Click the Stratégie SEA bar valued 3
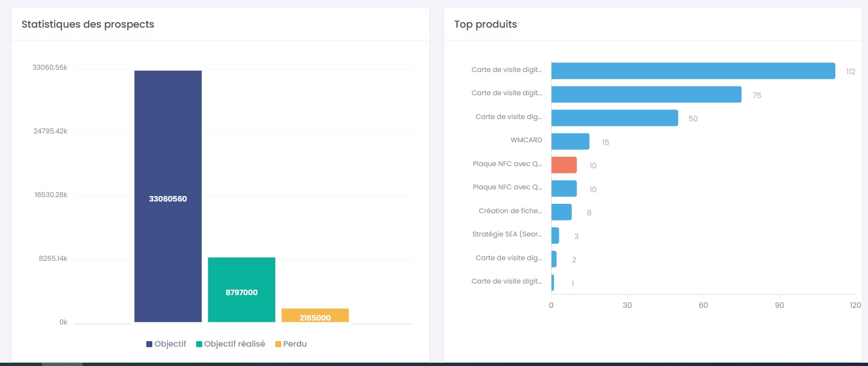Screen dimensions: 868x366 [x=555, y=236]
